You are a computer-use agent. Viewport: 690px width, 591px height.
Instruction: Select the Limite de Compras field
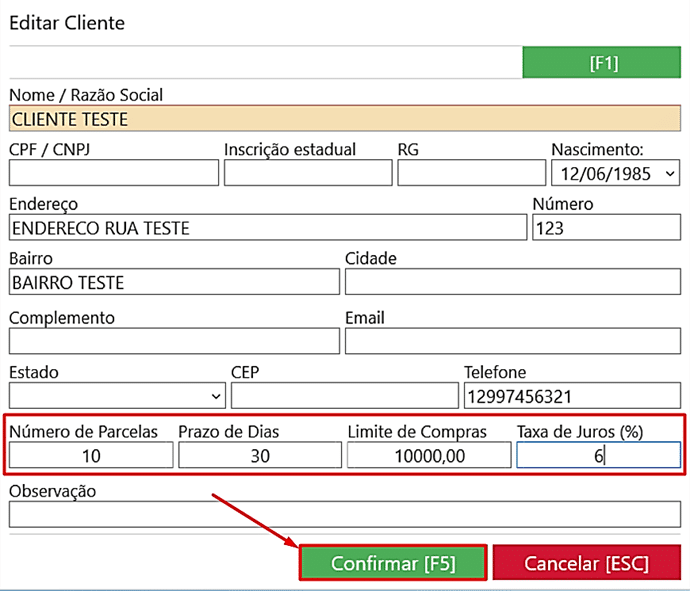(428, 456)
